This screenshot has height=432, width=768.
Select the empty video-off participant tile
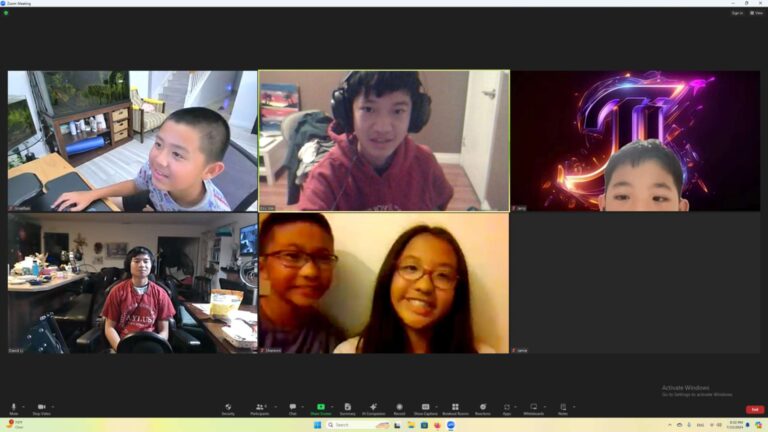coord(635,283)
